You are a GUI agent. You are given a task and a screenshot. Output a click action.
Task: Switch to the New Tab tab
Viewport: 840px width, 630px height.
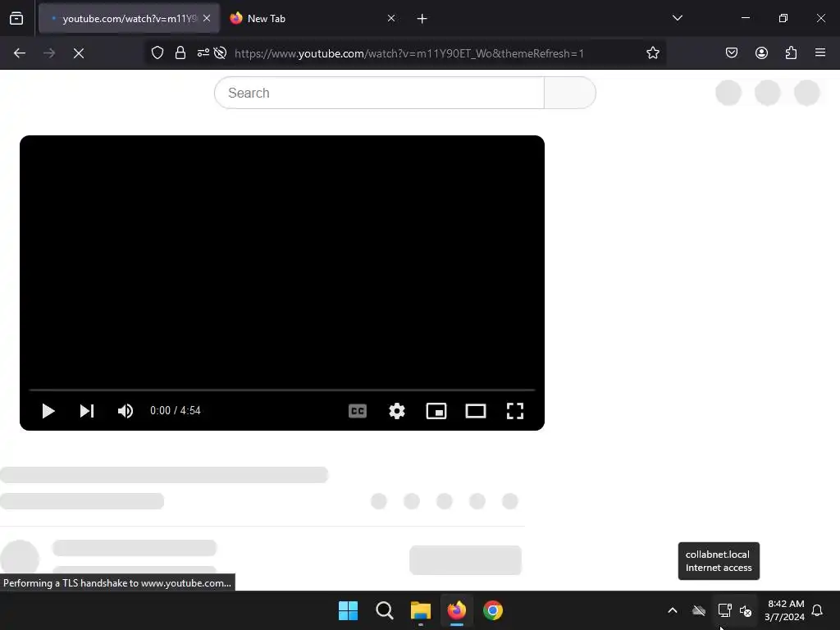coord(313,18)
